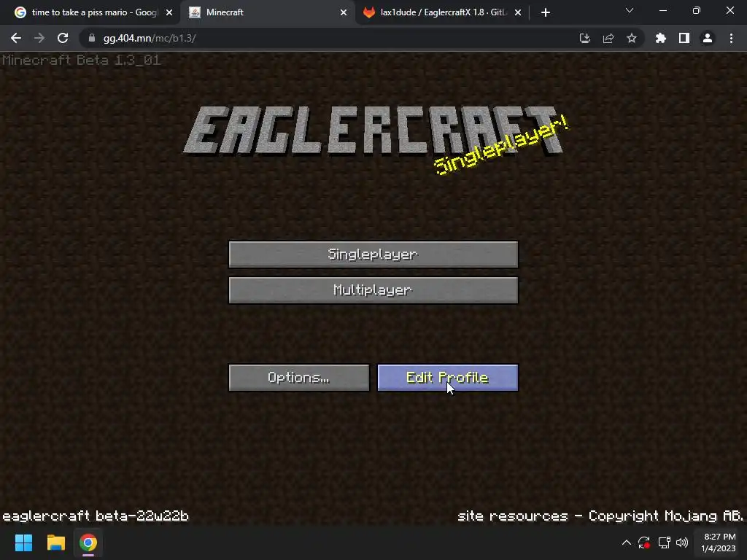
Task: Go forward in browser history
Action: point(39,38)
